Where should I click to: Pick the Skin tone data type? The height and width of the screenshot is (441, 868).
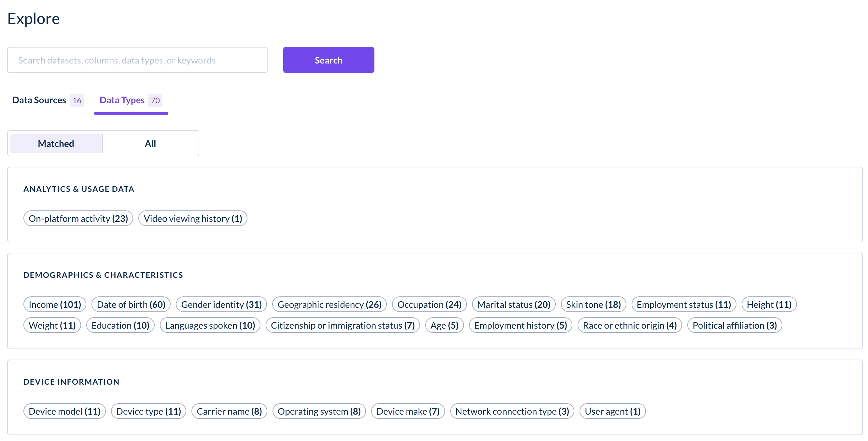point(593,304)
